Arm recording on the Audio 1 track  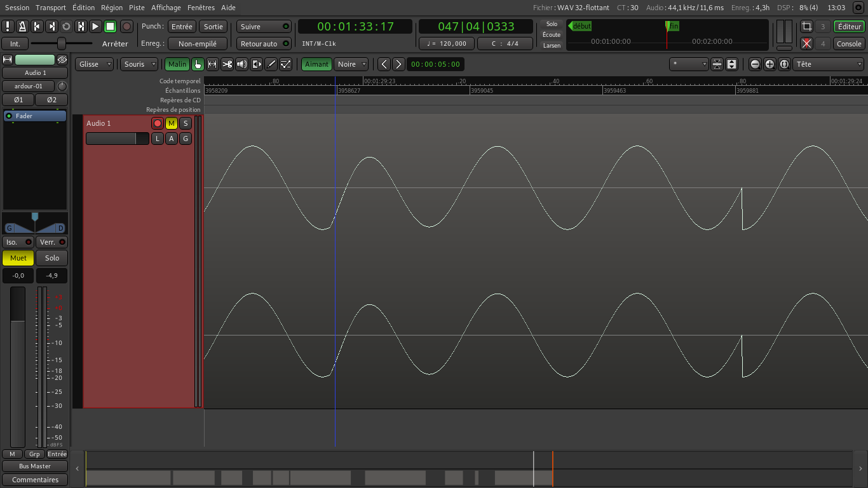[158, 123]
